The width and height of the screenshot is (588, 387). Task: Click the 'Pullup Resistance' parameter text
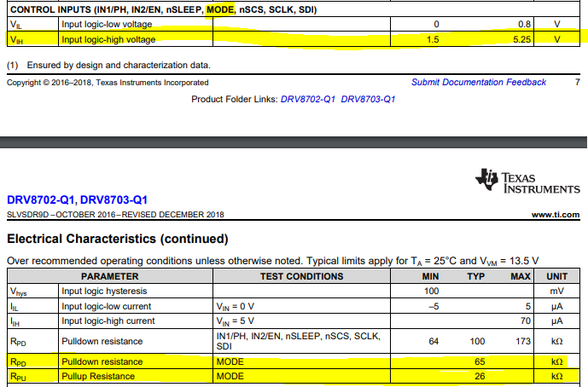[98, 376]
